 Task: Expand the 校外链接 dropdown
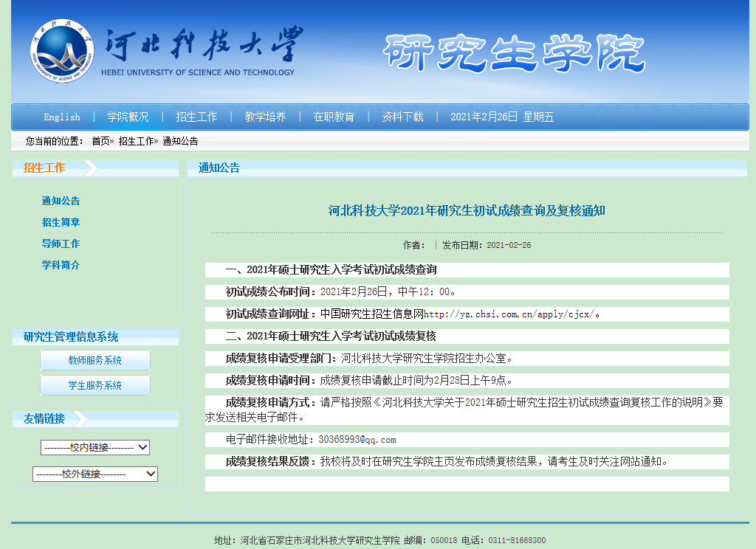95,474
